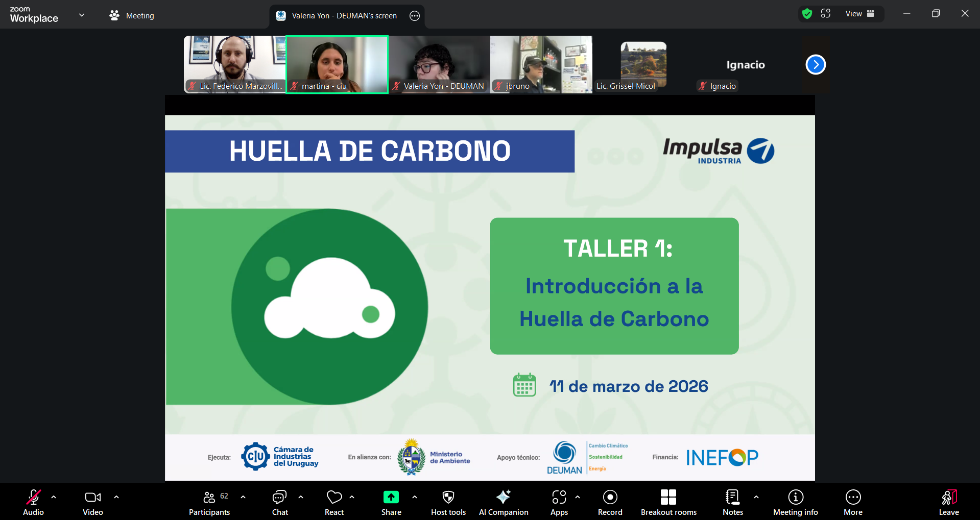Open the Chat panel
The height and width of the screenshot is (520, 980).
(x=280, y=503)
